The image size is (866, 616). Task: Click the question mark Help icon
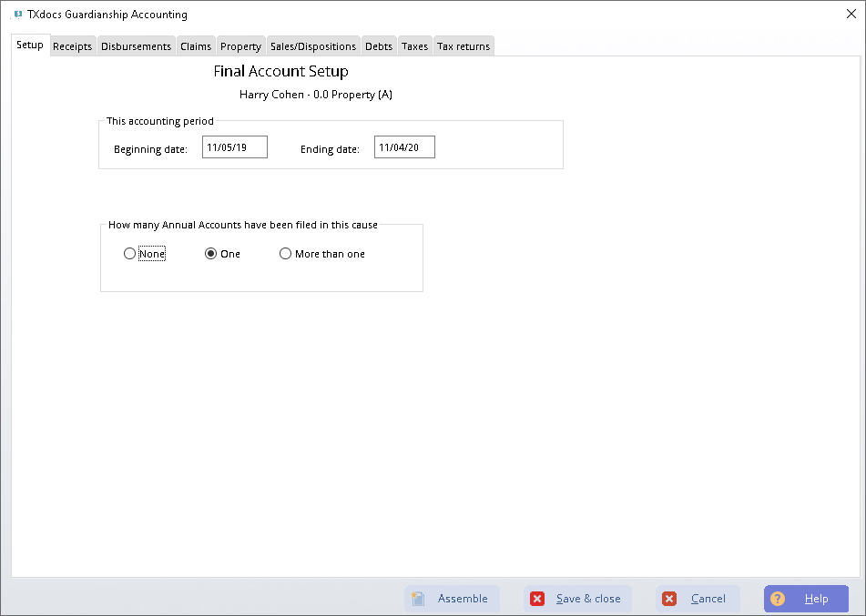[x=778, y=599]
